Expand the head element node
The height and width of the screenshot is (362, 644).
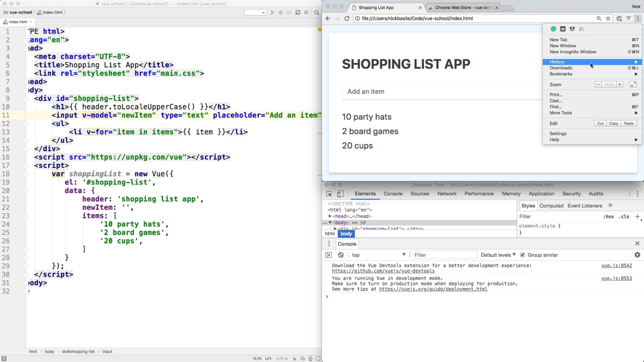pyautogui.click(x=330, y=216)
